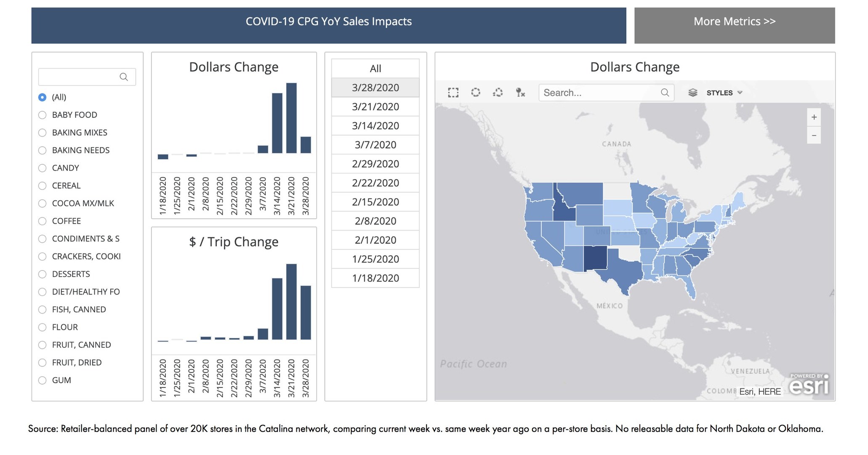Viewport: 868px width, 455px height.
Task: Click the COVID-19 CPG YoY Sales Impacts header
Action: coord(328,21)
